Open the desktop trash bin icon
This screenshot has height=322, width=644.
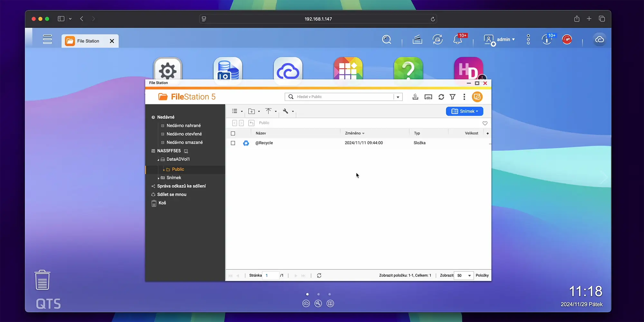42,280
